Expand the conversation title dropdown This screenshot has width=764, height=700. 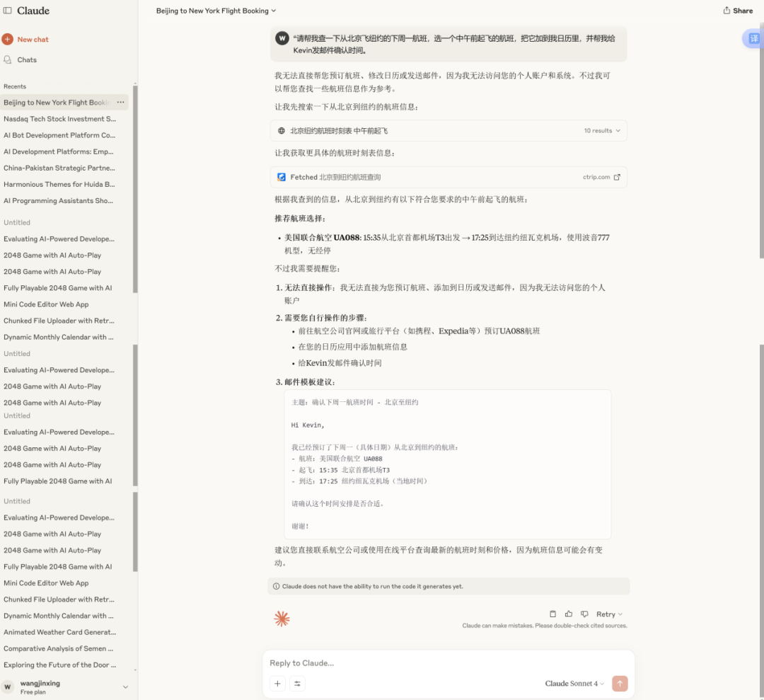tap(273, 11)
